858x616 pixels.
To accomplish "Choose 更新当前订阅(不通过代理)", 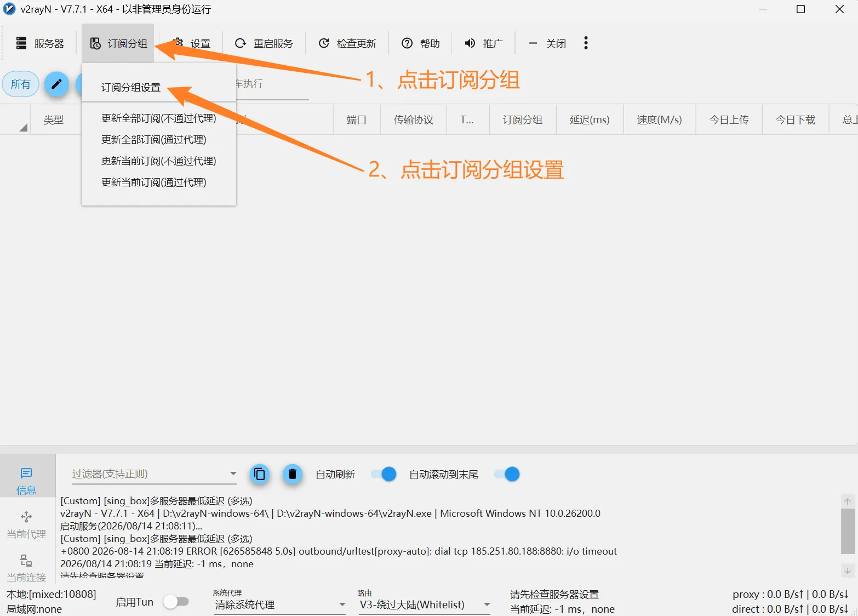I will 159,161.
